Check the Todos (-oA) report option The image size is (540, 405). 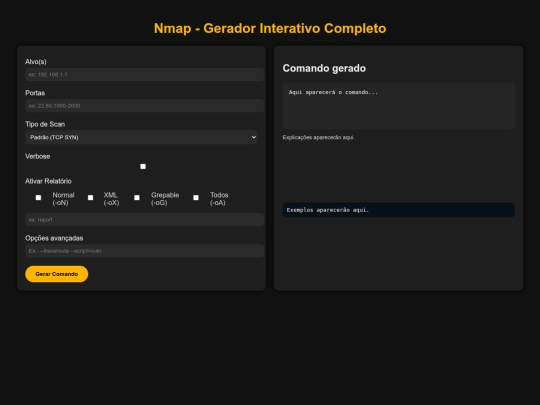pos(196,198)
